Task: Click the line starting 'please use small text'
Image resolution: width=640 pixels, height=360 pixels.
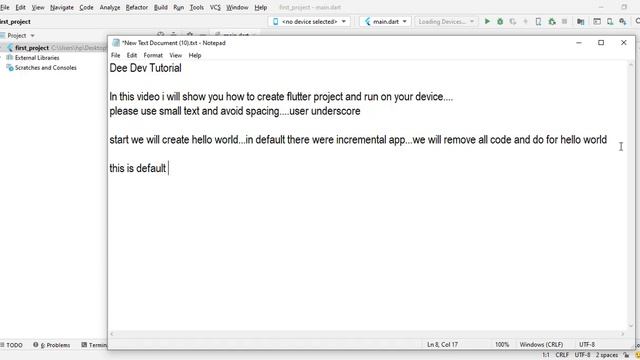Action: click(x=235, y=111)
